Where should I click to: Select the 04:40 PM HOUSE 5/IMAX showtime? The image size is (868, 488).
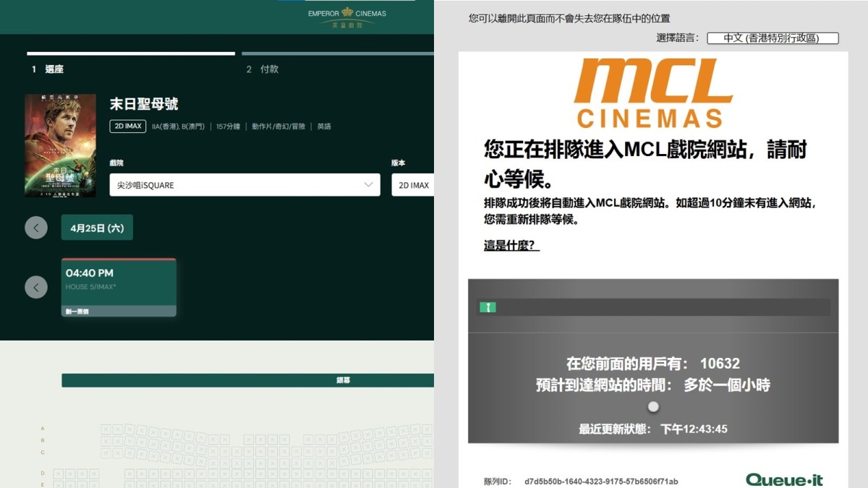119,283
